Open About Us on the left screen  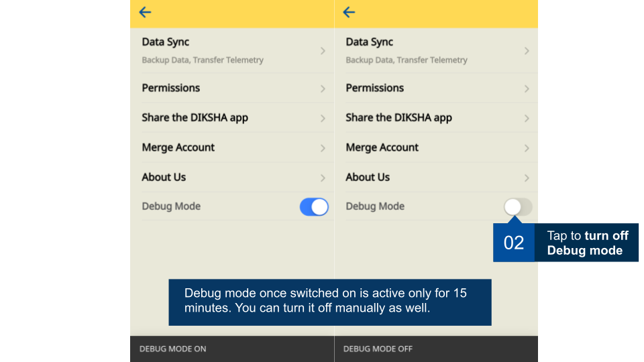[x=164, y=177]
